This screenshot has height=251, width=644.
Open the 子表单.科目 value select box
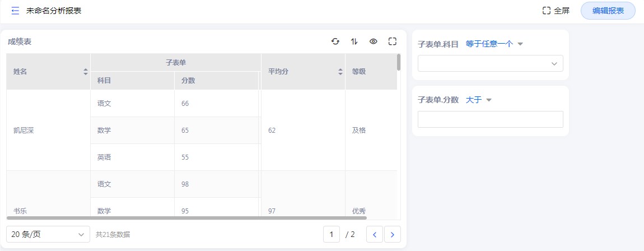490,64
